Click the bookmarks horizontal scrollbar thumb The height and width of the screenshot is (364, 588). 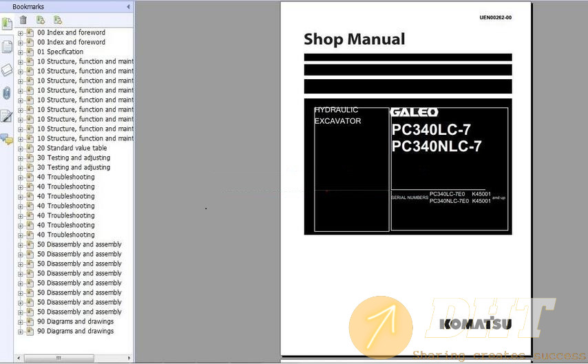[x=59, y=358]
